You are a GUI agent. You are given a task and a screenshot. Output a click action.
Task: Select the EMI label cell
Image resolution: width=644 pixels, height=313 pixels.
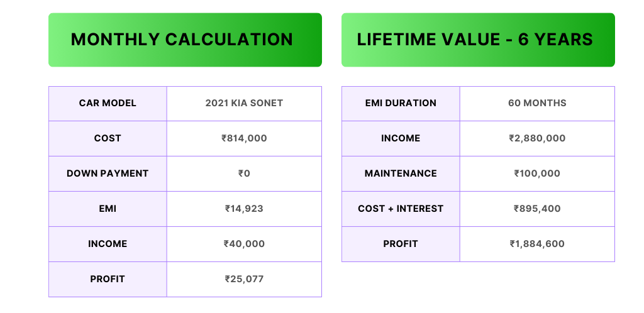108,209
